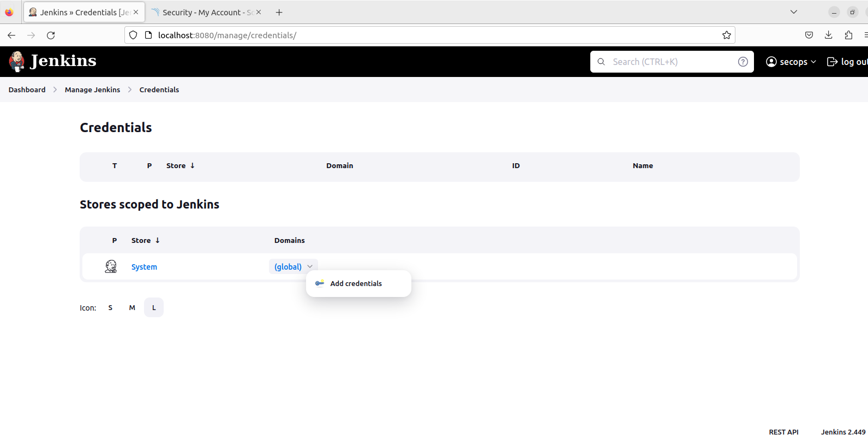
Task: Click the log out link text
Action: [854, 62]
